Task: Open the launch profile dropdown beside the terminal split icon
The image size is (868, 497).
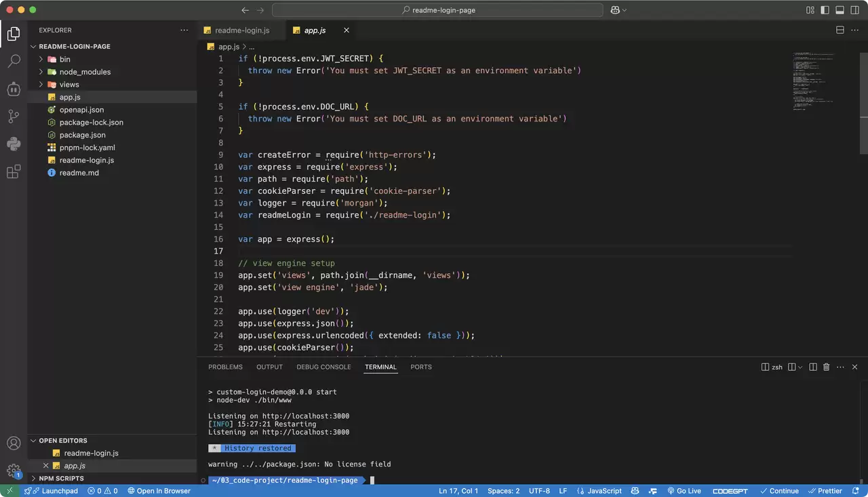Action: click(800, 367)
